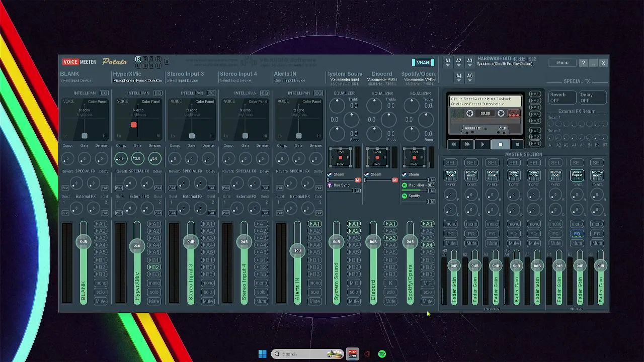Fast forward the cassette recorder
Screen dimensions: 644x362
click(467, 144)
